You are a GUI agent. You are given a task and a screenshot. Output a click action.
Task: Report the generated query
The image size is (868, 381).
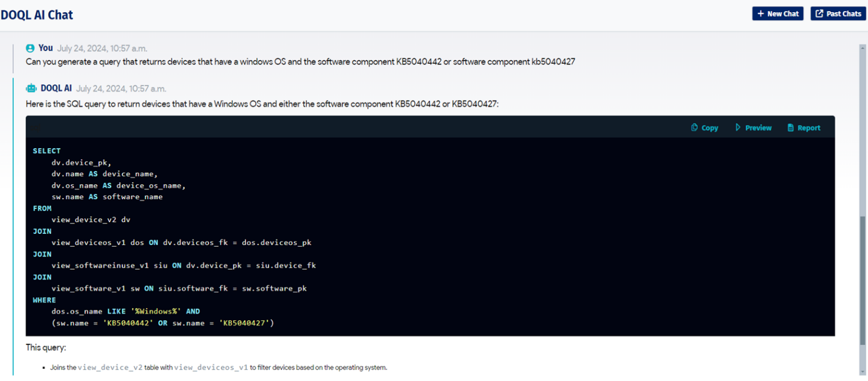804,128
